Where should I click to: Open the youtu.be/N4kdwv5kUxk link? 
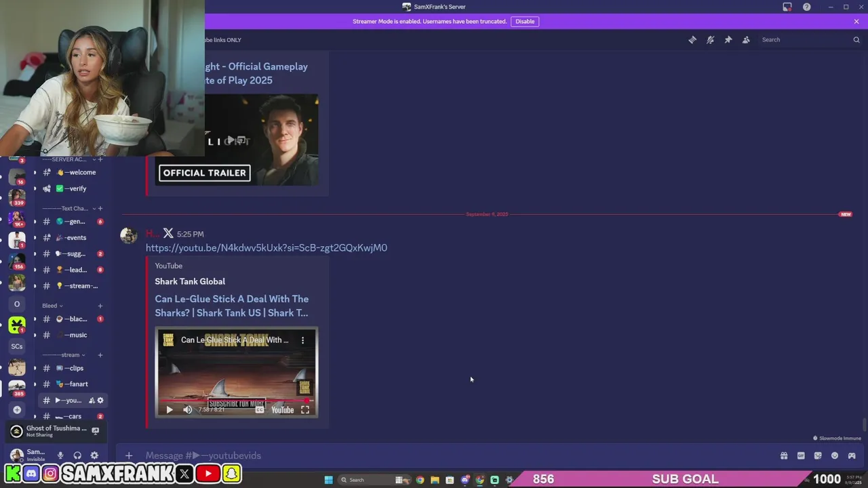point(267,248)
